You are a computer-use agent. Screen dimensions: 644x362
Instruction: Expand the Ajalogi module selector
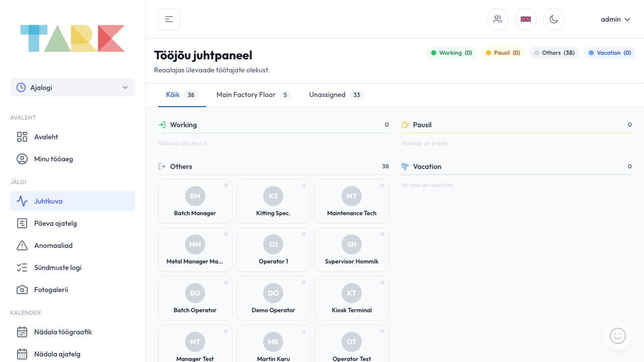72,87
